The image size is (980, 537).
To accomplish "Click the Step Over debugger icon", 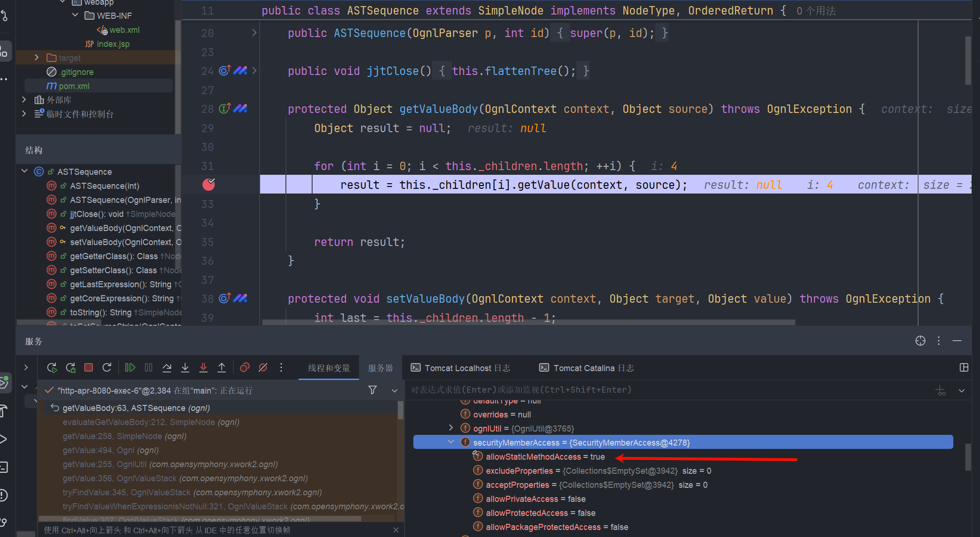I will pyautogui.click(x=167, y=368).
